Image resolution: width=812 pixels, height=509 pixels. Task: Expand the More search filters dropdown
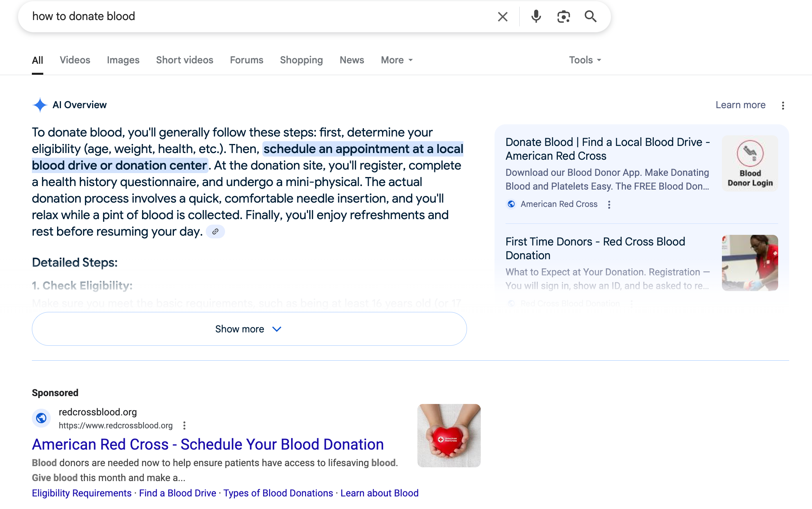pos(397,60)
